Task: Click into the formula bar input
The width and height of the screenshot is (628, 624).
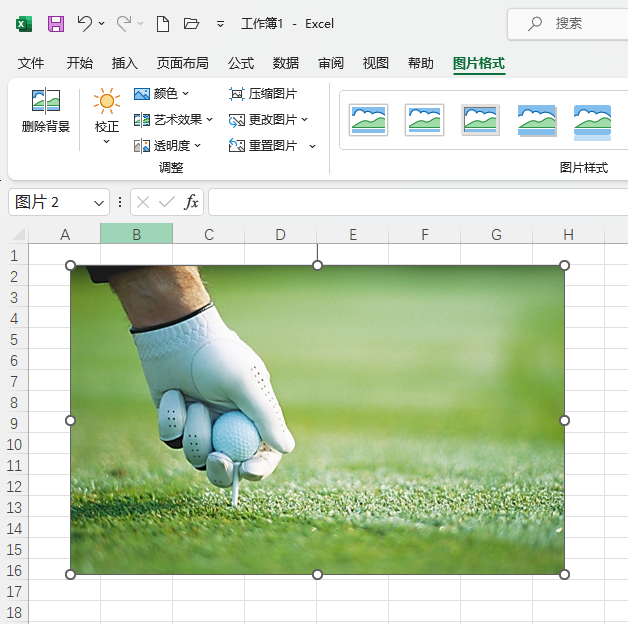Action: tap(418, 202)
